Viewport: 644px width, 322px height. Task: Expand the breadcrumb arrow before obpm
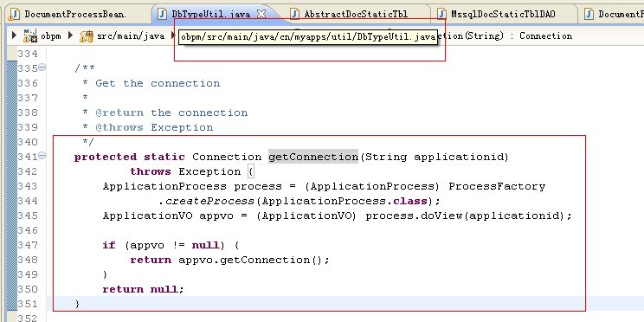pos(14,35)
